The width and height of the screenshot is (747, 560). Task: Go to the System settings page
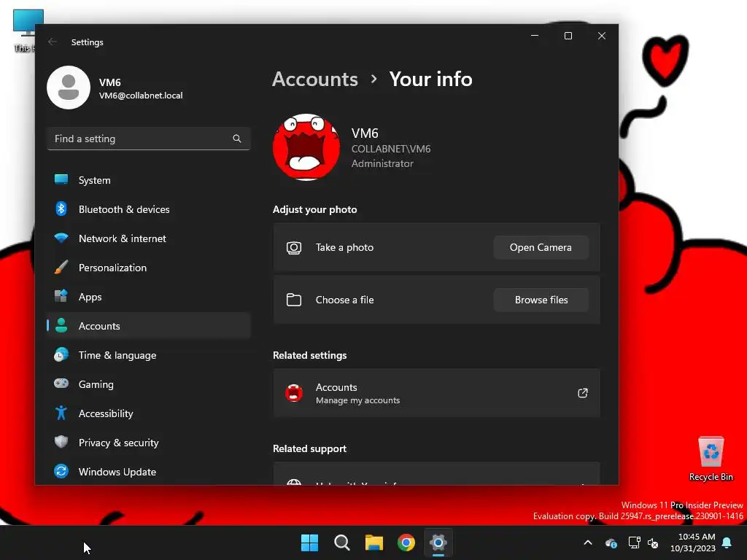point(149,180)
